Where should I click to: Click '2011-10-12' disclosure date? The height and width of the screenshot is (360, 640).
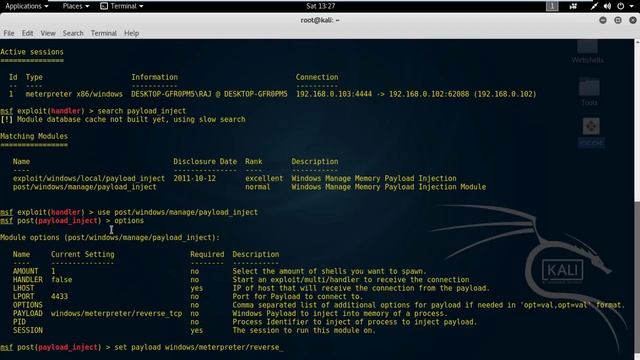[x=194, y=178]
